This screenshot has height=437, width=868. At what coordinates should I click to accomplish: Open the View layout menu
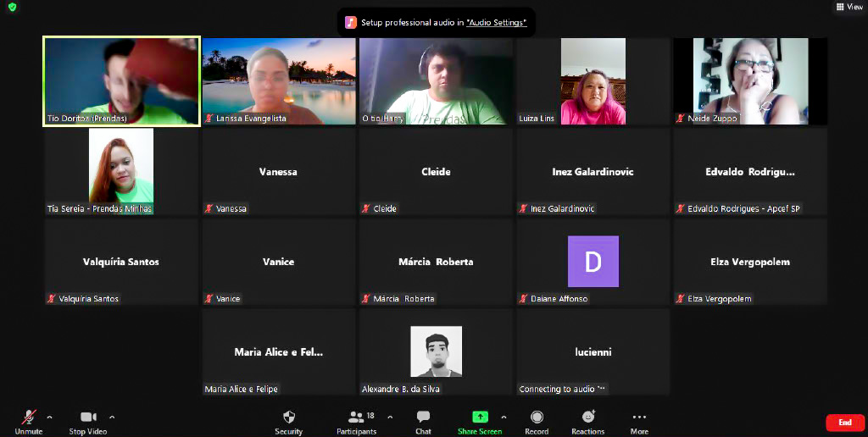[x=849, y=7]
